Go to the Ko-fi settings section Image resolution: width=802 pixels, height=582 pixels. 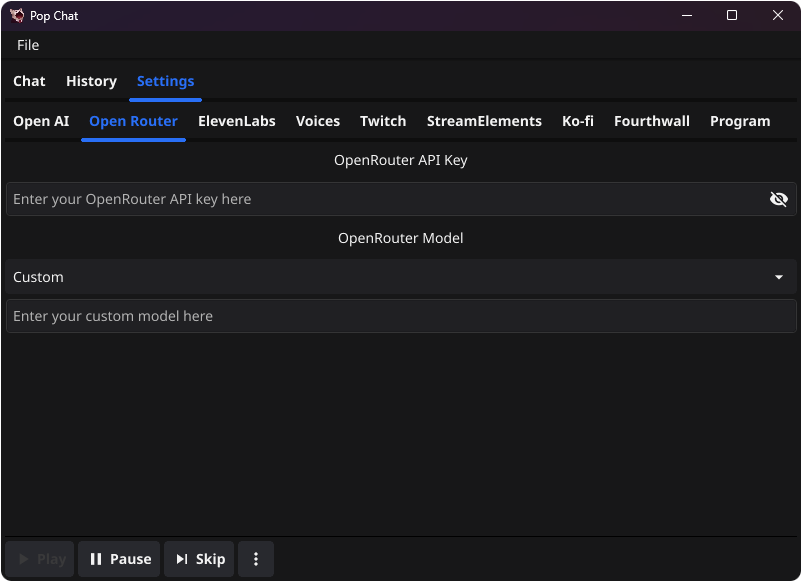coord(578,120)
